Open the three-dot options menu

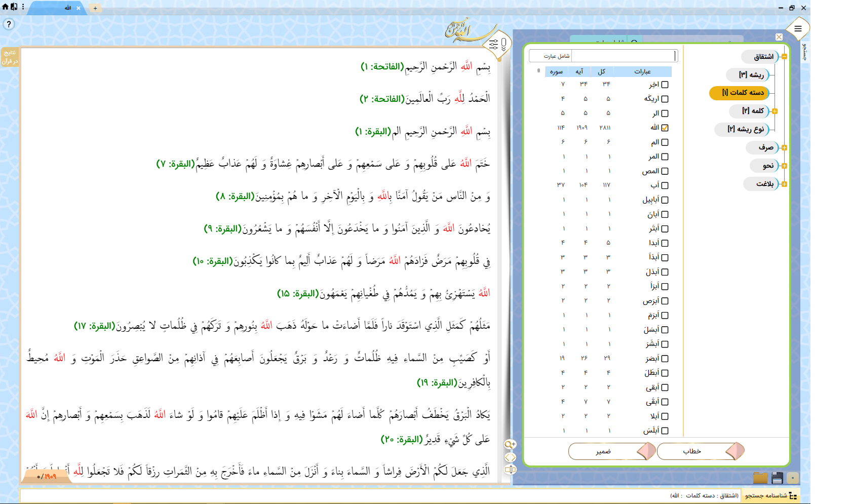click(23, 7)
